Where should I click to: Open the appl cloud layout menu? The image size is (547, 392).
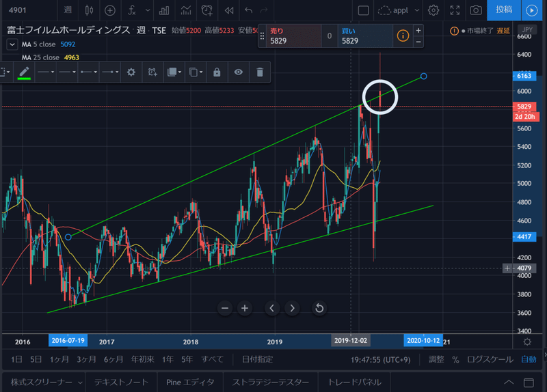pos(393,10)
